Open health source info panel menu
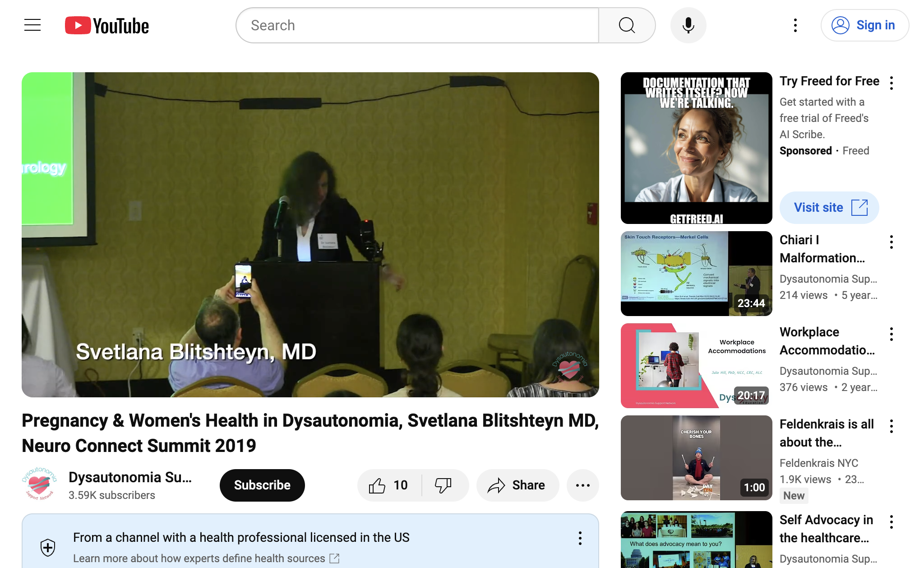Screen dimensions: 924x568 pyautogui.click(x=580, y=538)
